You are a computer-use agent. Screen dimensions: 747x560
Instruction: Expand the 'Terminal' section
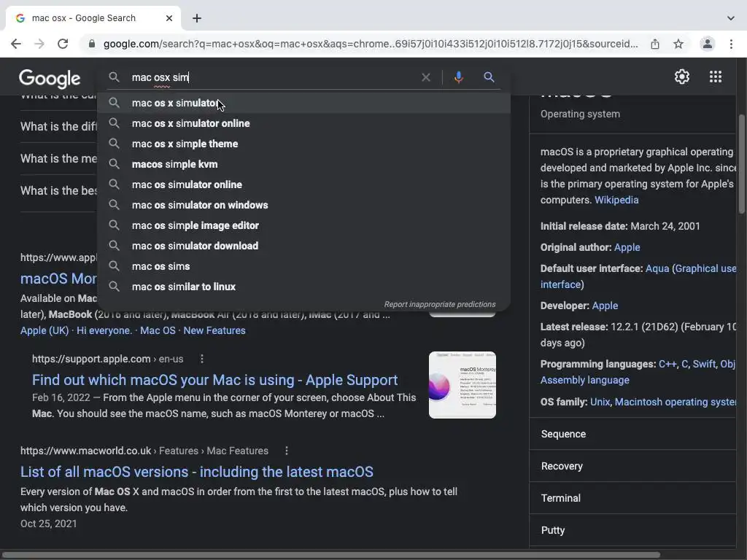[632, 498]
